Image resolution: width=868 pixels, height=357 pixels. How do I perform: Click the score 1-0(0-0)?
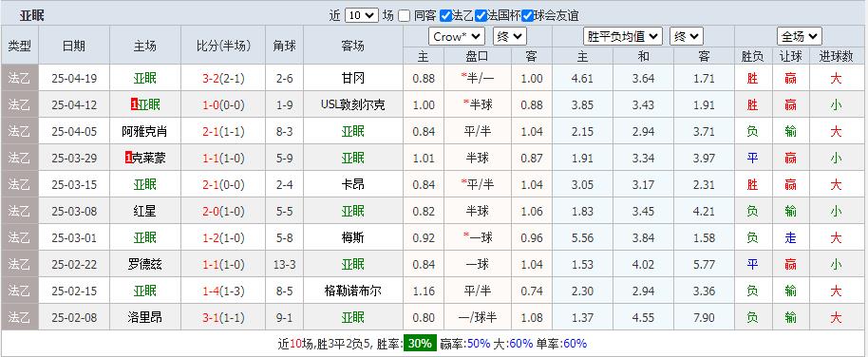(223, 104)
